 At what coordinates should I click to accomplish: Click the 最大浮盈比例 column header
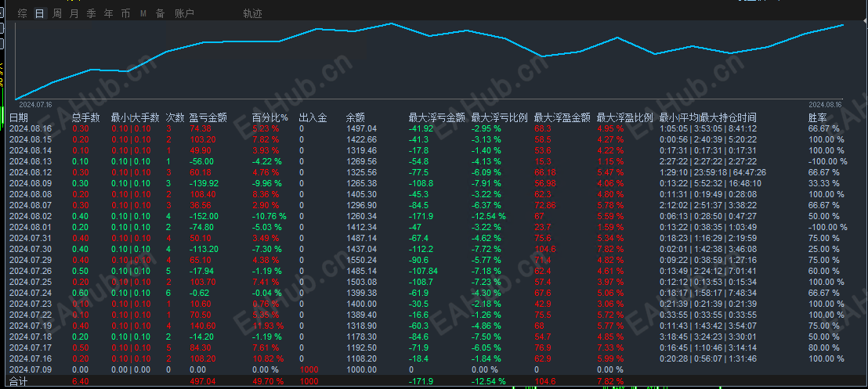coord(625,118)
